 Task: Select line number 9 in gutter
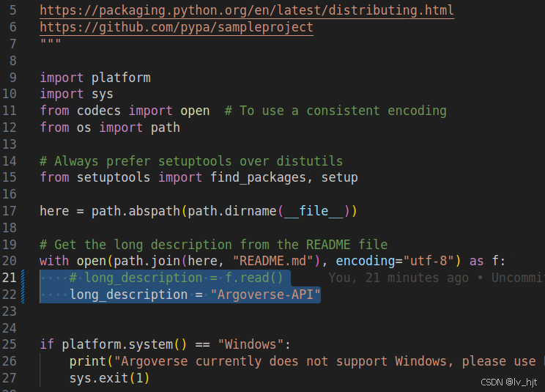(12, 77)
